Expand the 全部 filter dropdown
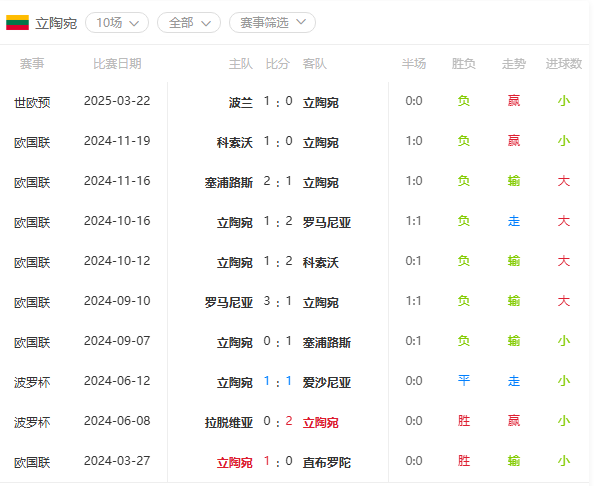This screenshot has width=594, height=486. pyautogui.click(x=189, y=23)
